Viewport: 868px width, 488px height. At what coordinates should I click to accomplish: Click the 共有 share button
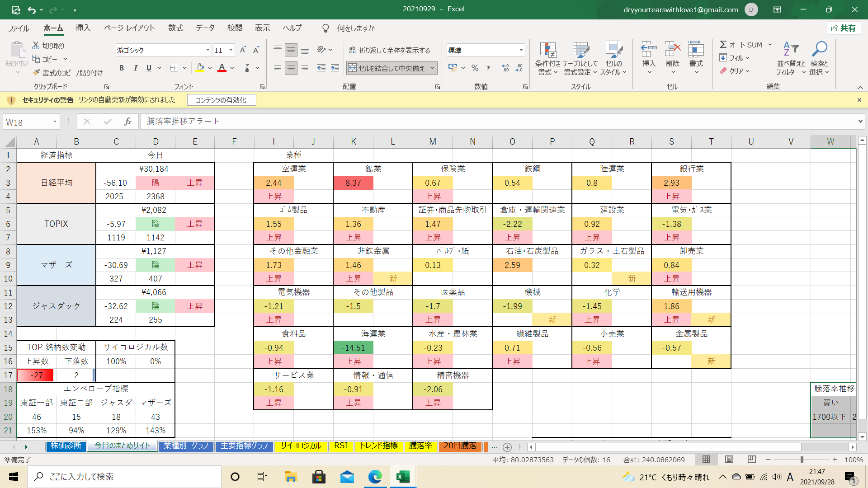pos(843,28)
